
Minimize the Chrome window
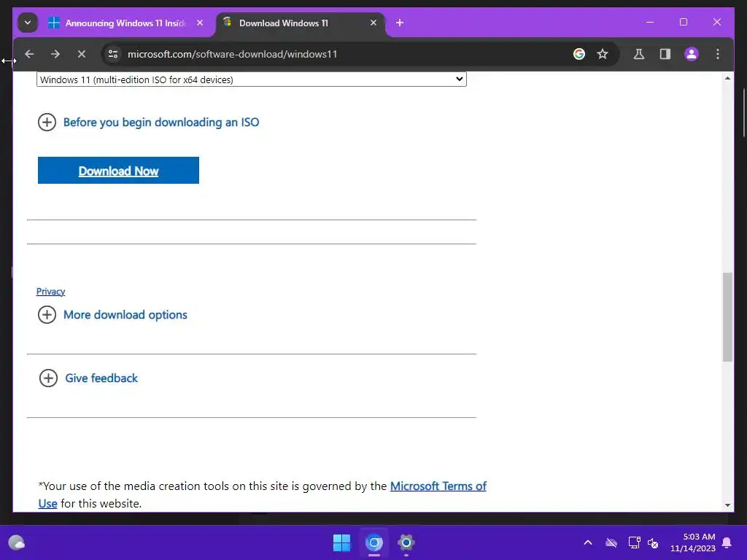(x=650, y=23)
